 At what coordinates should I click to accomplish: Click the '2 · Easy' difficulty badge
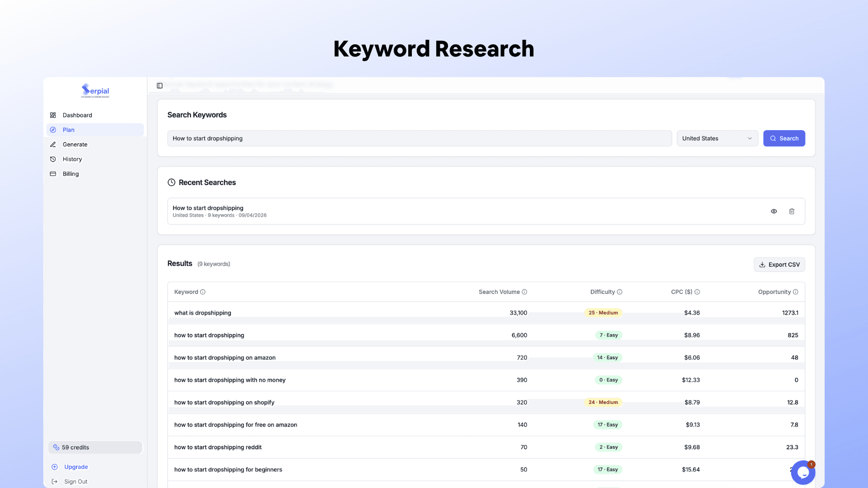pos(609,447)
